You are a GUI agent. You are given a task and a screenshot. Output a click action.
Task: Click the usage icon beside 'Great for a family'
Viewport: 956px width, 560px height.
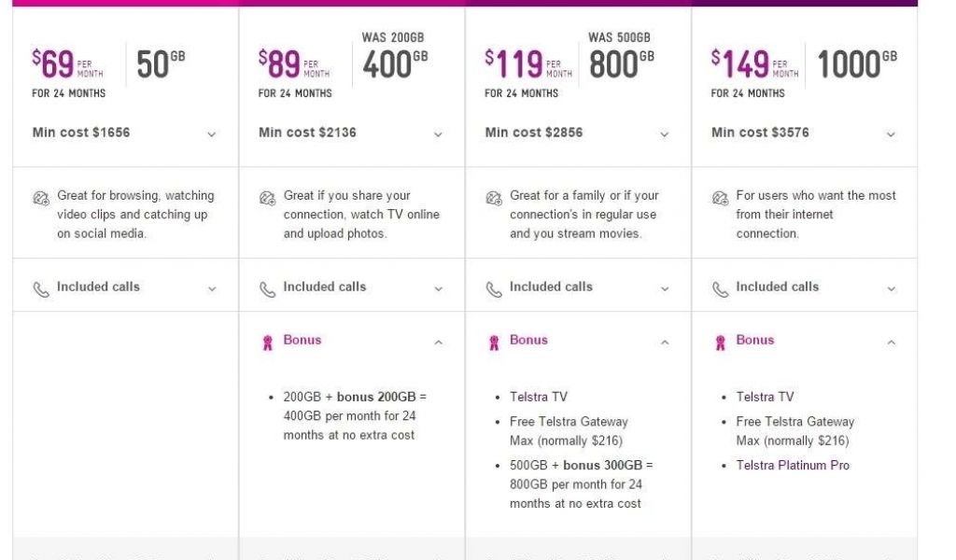coord(494,198)
